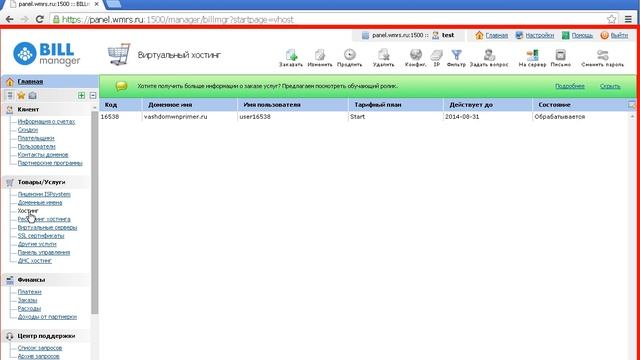Collapse the Центр поддержки section header

click(47, 336)
